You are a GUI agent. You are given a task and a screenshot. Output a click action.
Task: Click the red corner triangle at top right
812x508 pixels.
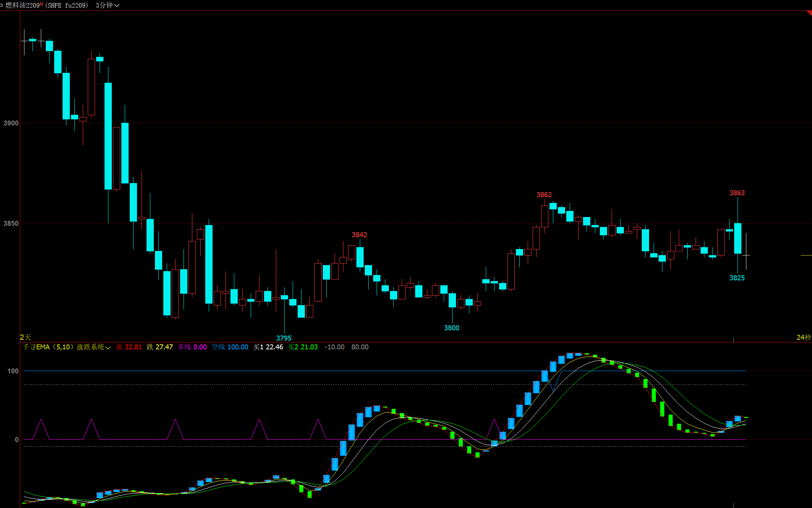(809, 13)
